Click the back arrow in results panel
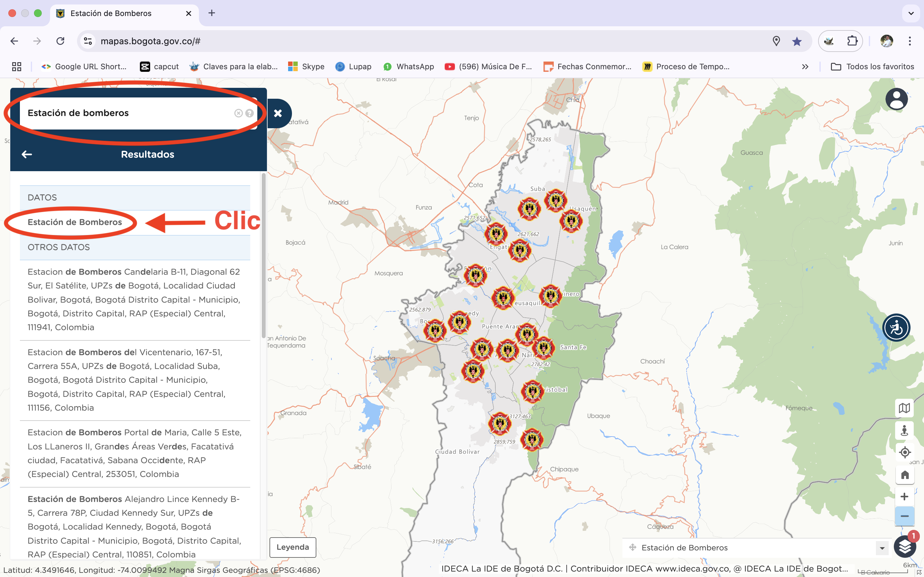924x577 pixels. tap(27, 154)
